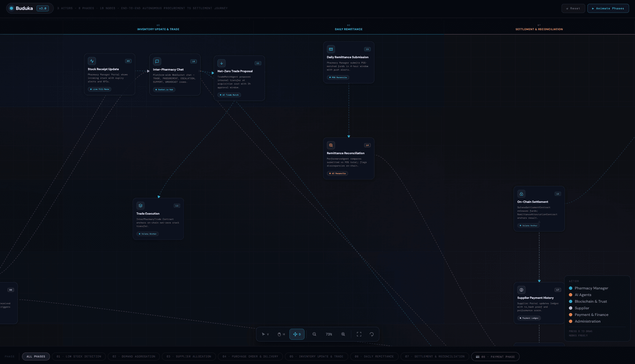
Task: Click the card icon on Daily Remittance Submission
Action: click(x=331, y=49)
